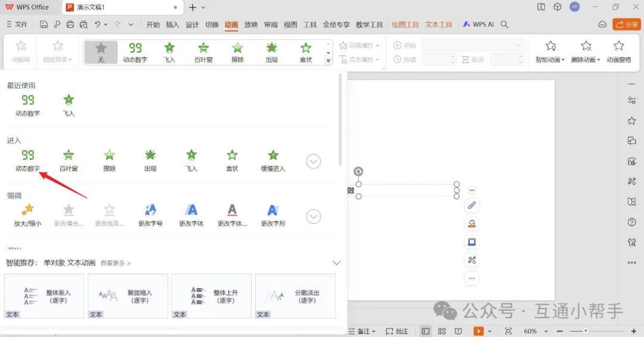Click 飞入 under 最近使用
Screen dimensions: 644x337
pyautogui.click(x=68, y=105)
